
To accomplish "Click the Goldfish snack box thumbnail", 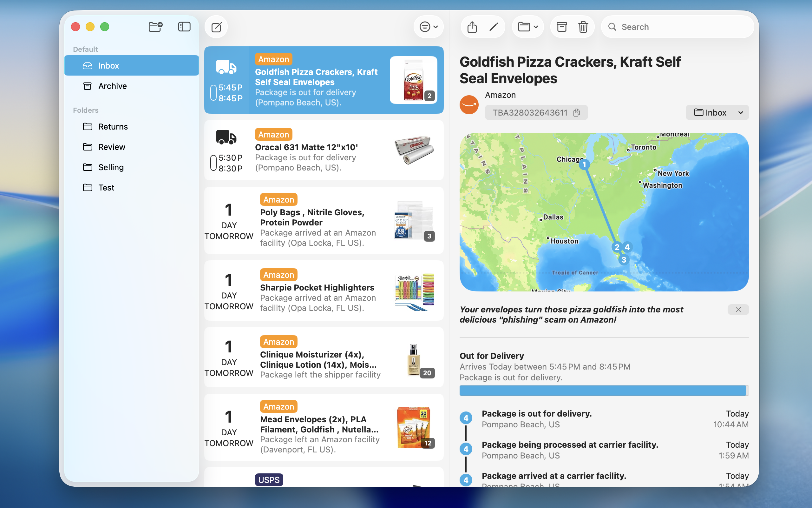I will [x=413, y=427].
